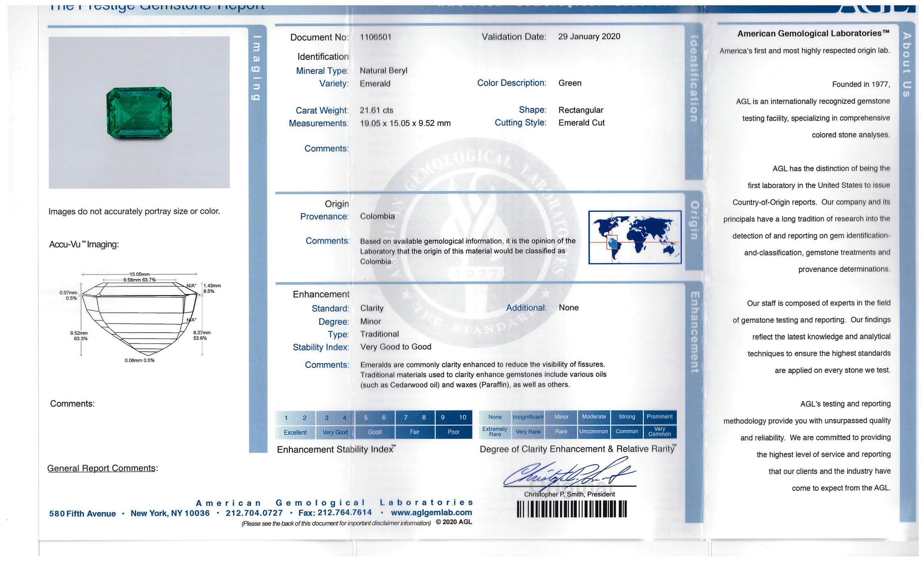Select the vertical About Us tab
Image resolution: width=924 pixels, height=561 pixels.
(x=907, y=64)
